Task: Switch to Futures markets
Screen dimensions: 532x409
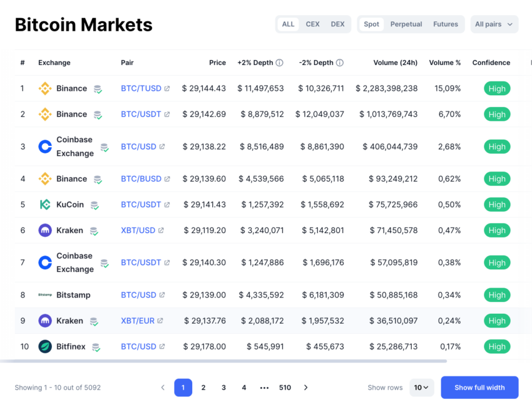Action: coord(446,24)
